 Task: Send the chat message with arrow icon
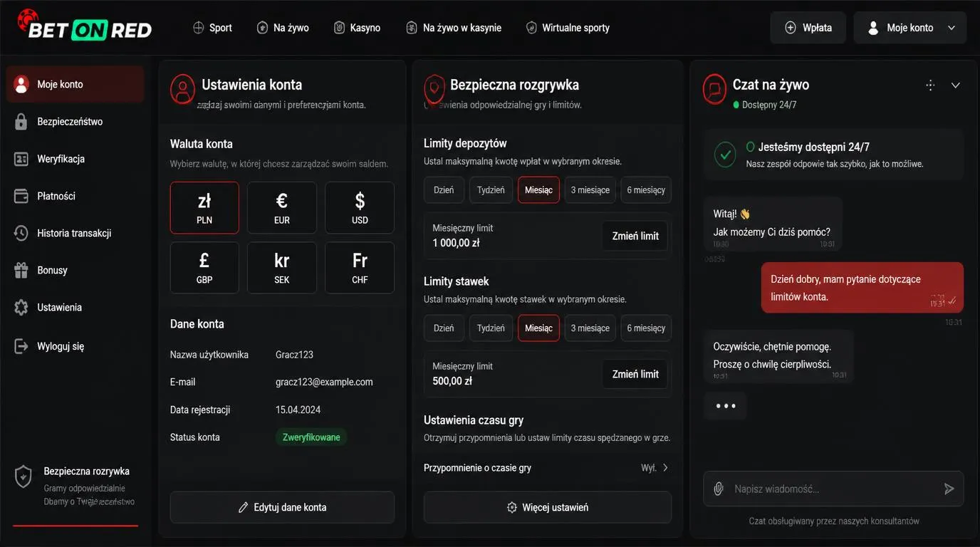point(949,489)
